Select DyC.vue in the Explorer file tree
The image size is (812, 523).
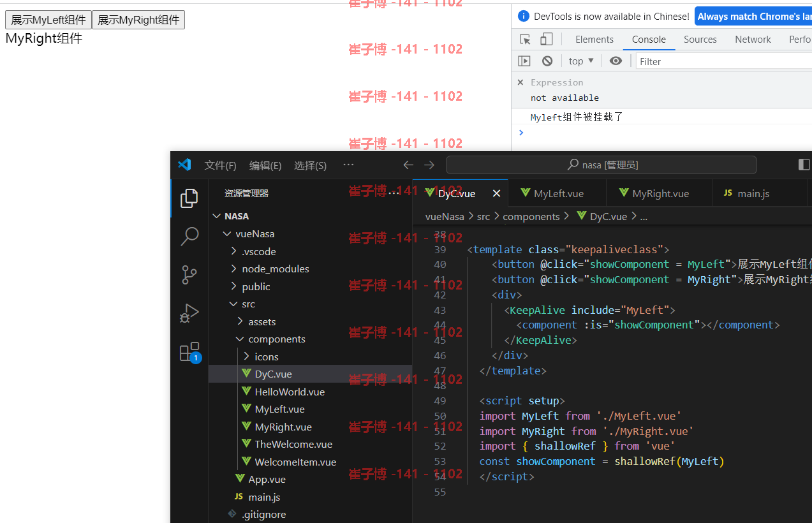pyautogui.click(x=310, y=374)
